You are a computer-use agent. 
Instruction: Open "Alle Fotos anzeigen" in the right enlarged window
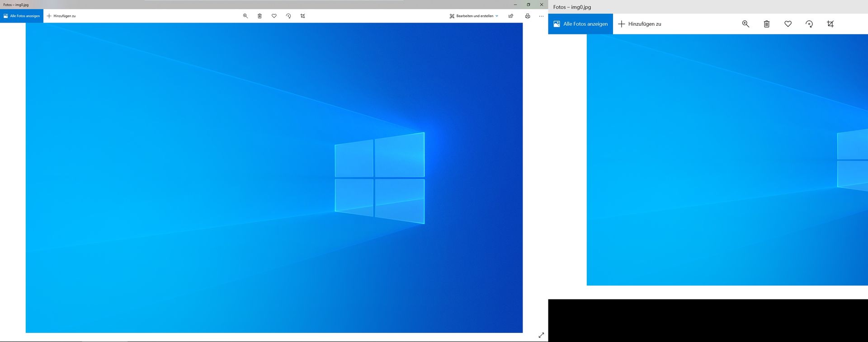[580, 24]
